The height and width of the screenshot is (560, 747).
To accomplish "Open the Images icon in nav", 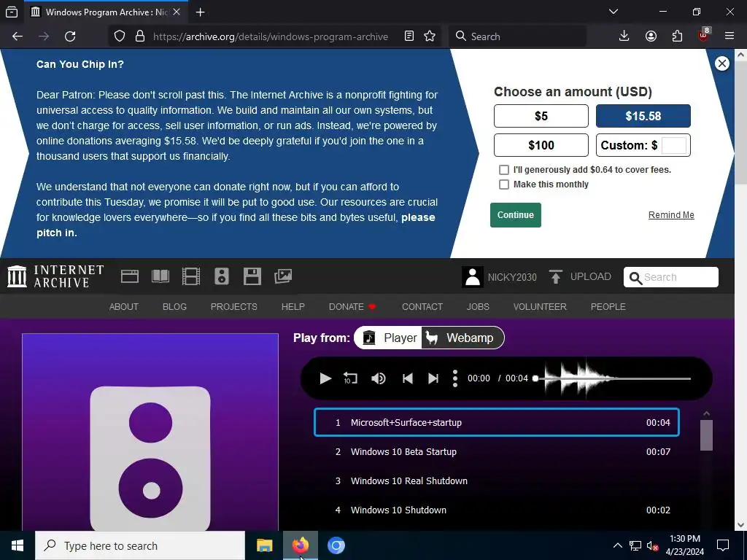I will [283, 276].
